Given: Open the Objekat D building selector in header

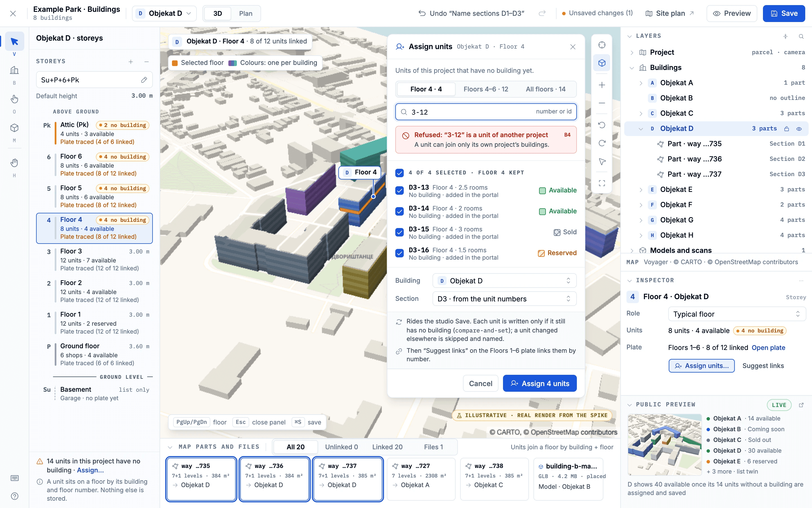Looking at the screenshot, I should pos(164,14).
